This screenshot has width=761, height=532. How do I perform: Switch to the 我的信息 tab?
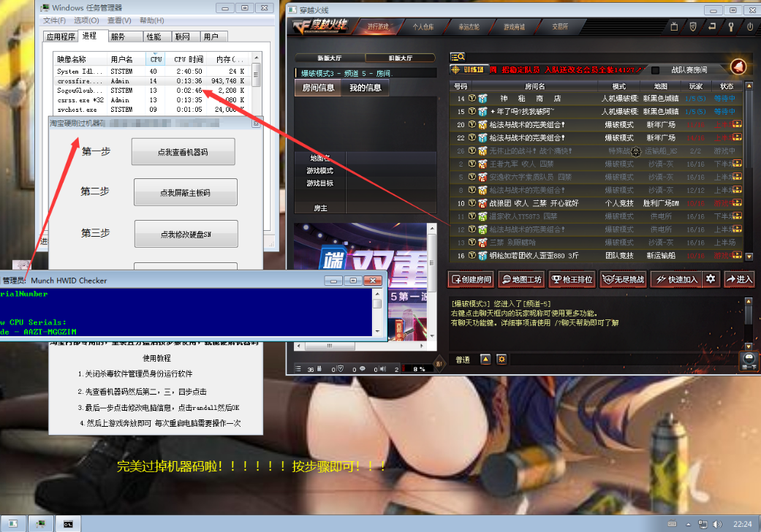pyautogui.click(x=365, y=88)
